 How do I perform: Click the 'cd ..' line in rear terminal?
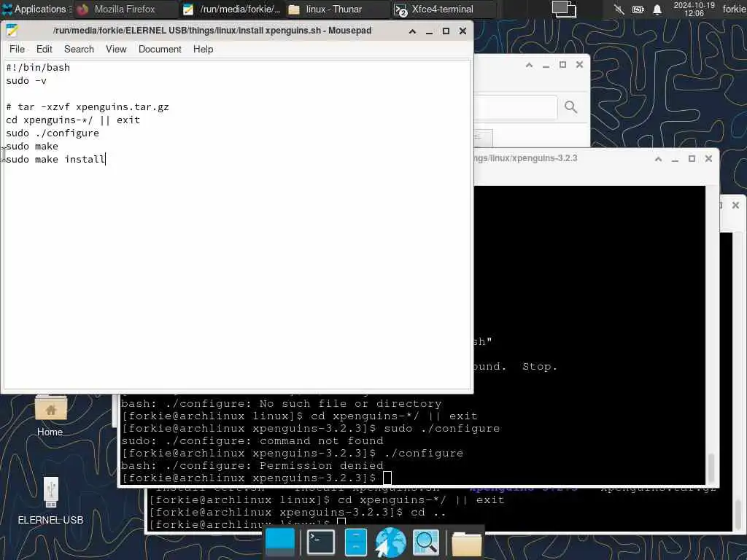pos(298,513)
